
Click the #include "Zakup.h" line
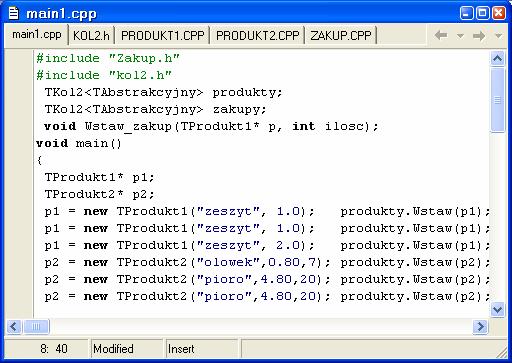[108, 58]
